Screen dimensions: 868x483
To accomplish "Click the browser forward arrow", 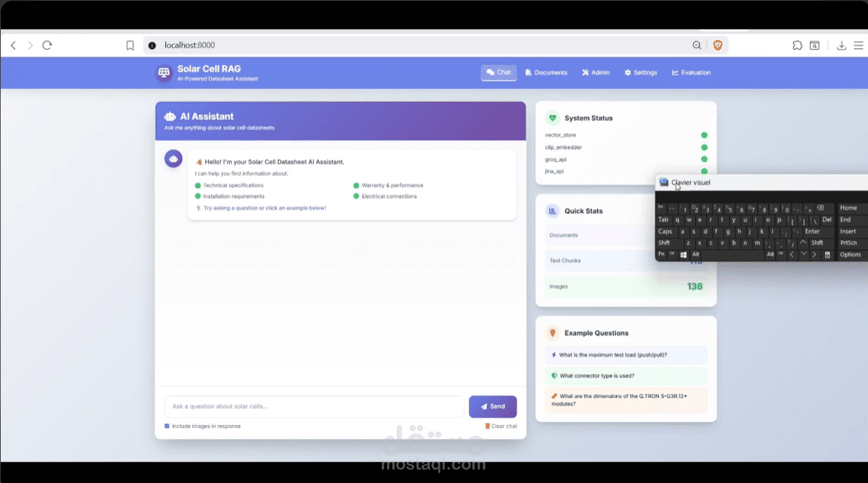I will pos(30,45).
